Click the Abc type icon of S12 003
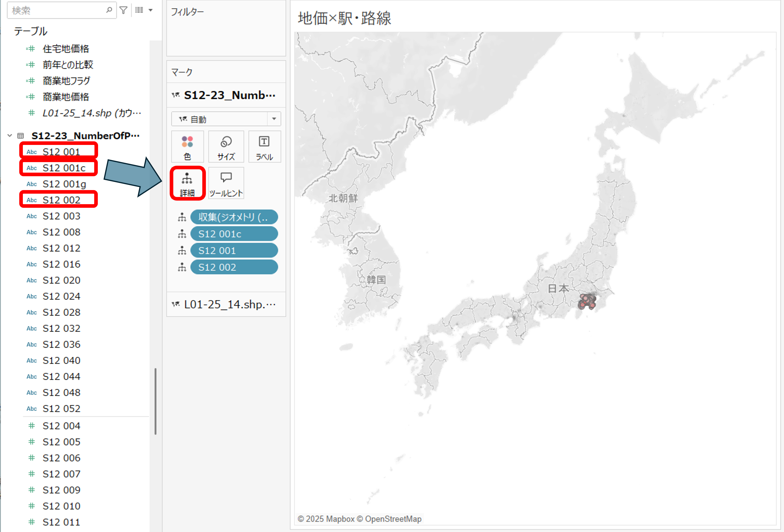 tap(32, 216)
